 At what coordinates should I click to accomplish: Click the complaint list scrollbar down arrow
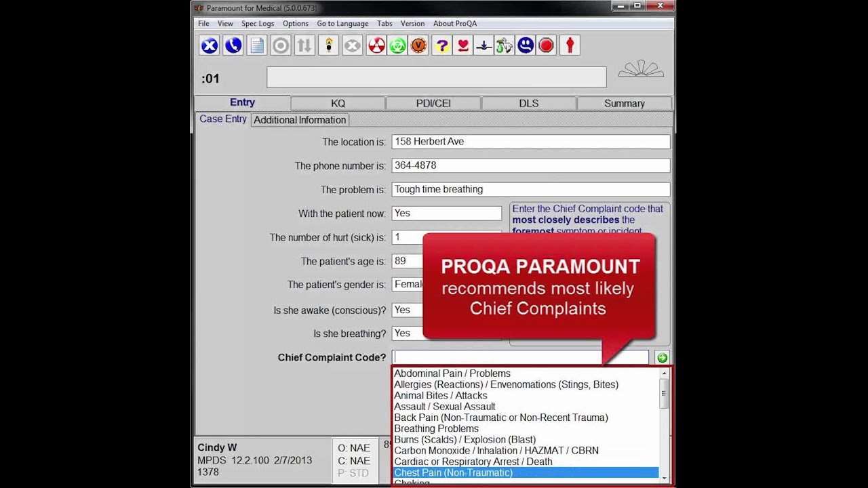point(665,479)
